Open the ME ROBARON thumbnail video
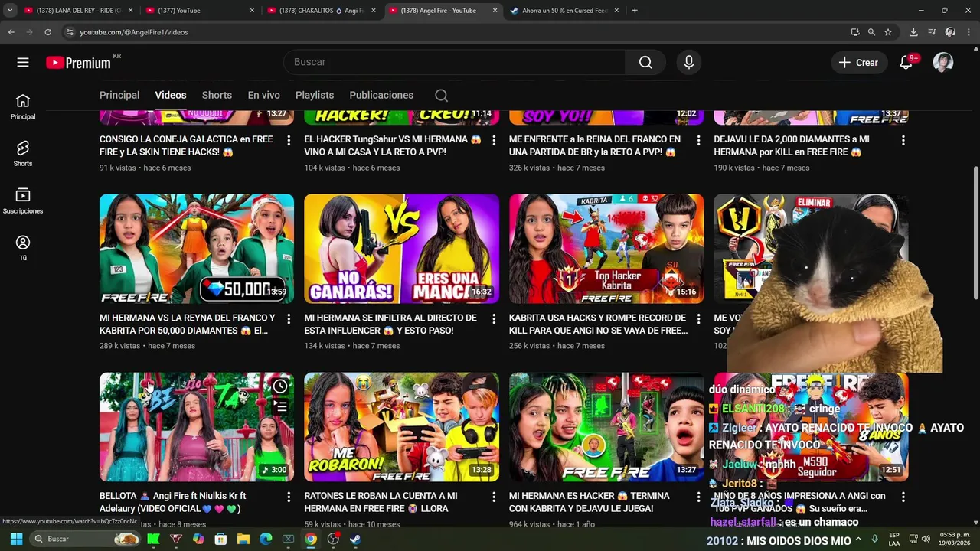980x551 pixels. coord(401,427)
